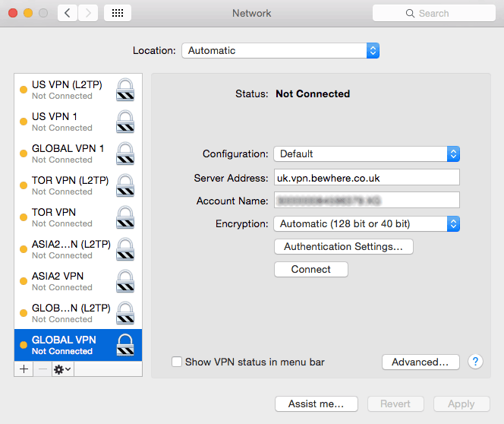Select the TOR VPN service

[78, 217]
